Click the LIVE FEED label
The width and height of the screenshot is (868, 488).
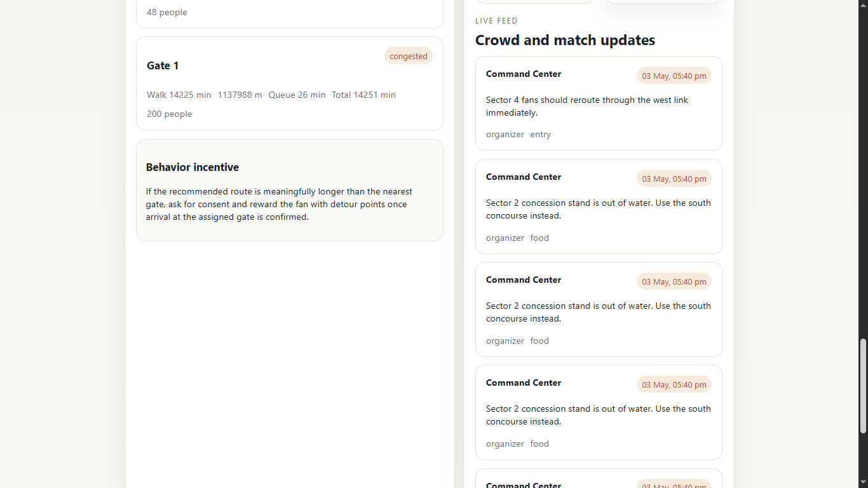click(496, 21)
